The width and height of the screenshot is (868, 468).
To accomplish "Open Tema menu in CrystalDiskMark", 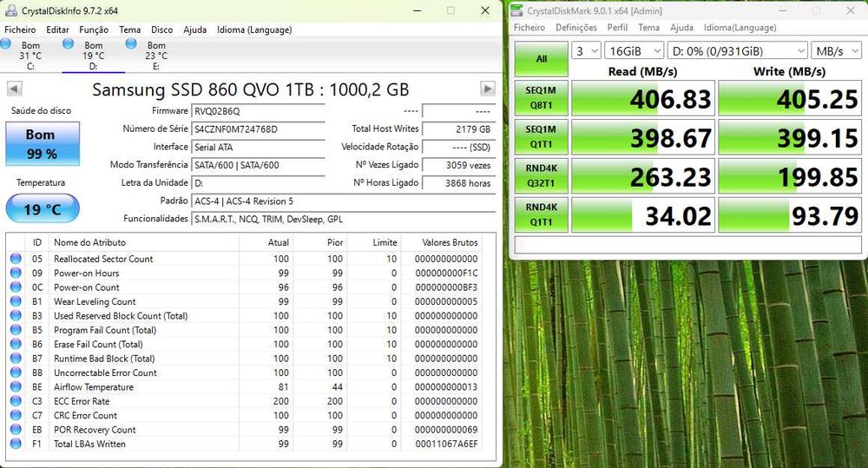I will click(648, 28).
